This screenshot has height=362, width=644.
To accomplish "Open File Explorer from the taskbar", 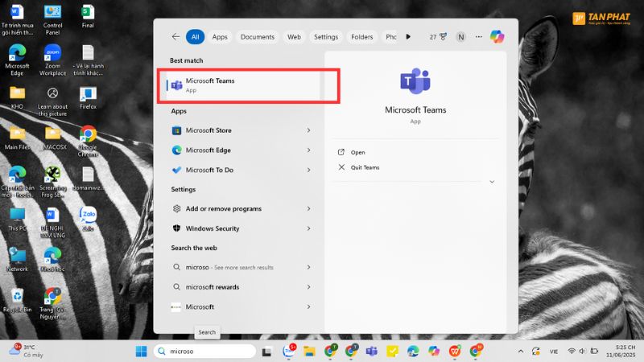I will pyautogui.click(x=309, y=352).
